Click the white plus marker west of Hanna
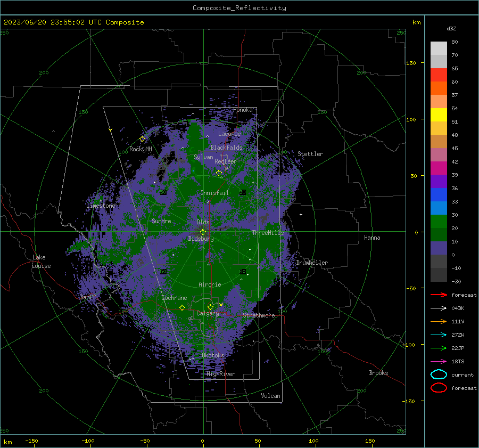The image size is (479, 448). (x=301, y=214)
